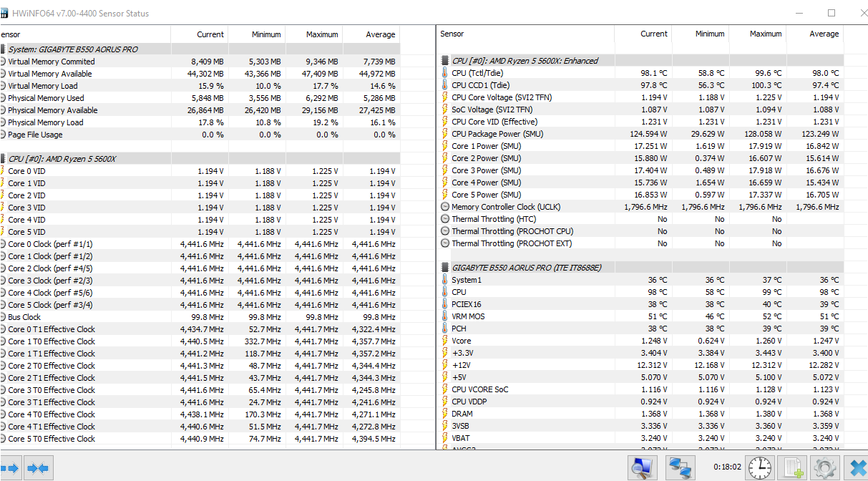The width and height of the screenshot is (868, 481).
Task: Click icon beside Thermal Throttling (HTC)
Action: [x=445, y=219]
